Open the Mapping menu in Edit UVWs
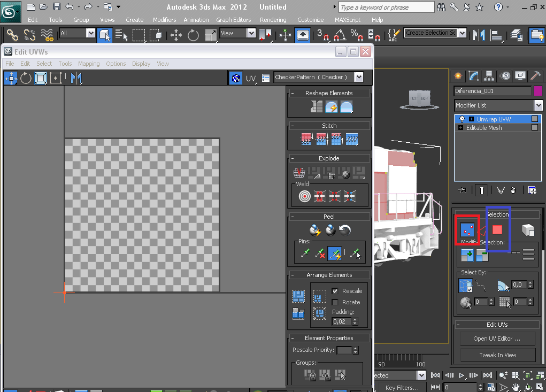 (89, 64)
